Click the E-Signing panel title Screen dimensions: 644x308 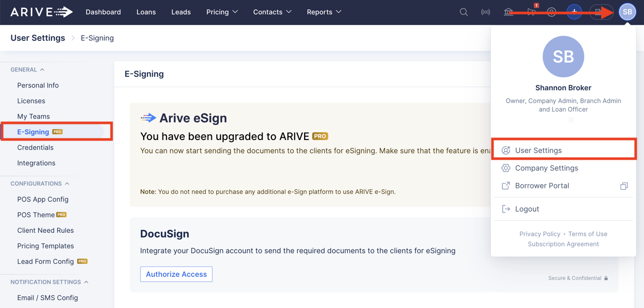(x=144, y=74)
